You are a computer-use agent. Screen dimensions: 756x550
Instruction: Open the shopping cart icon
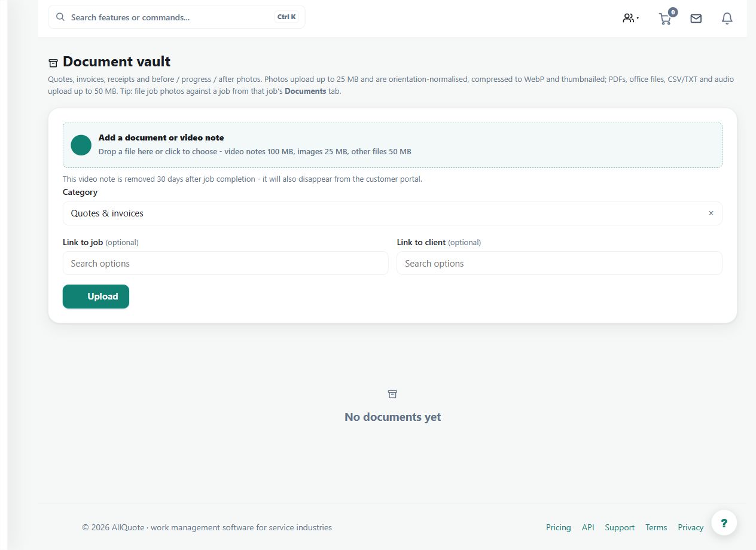[x=664, y=19]
